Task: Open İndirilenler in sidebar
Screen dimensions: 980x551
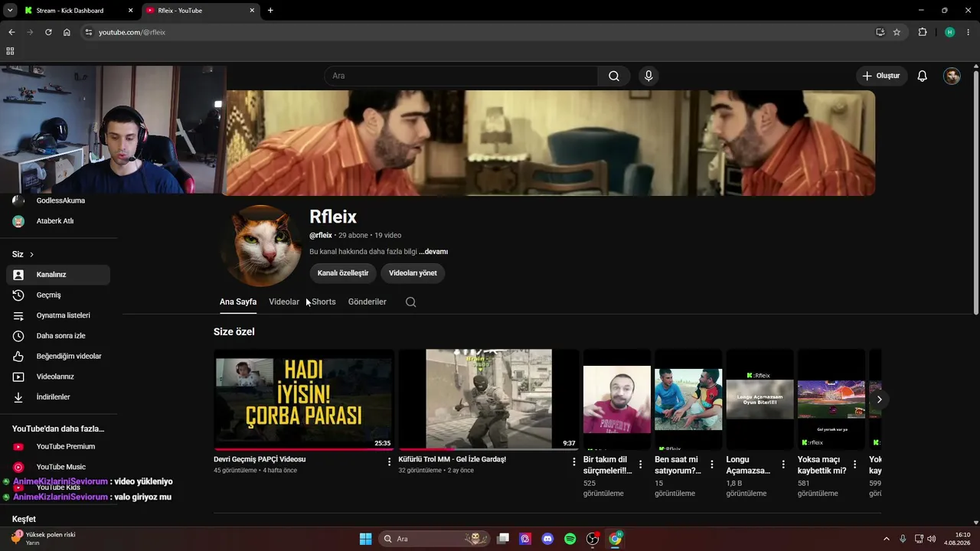Action: [x=58, y=397]
